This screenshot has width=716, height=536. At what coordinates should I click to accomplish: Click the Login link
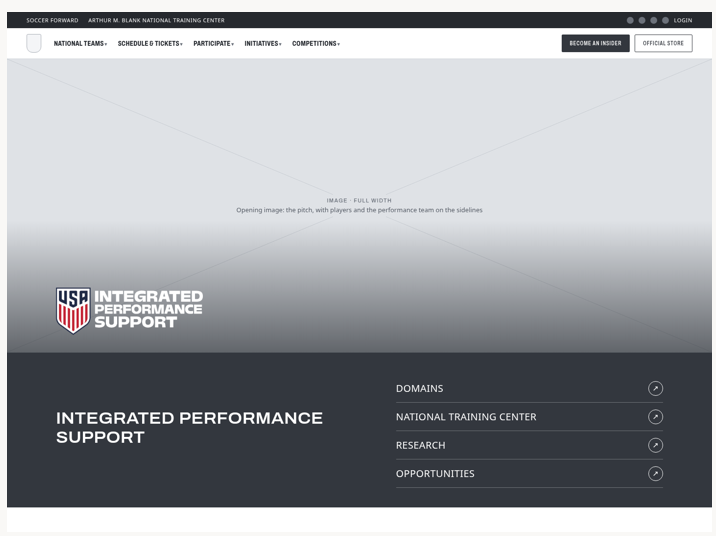pos(683,20)
